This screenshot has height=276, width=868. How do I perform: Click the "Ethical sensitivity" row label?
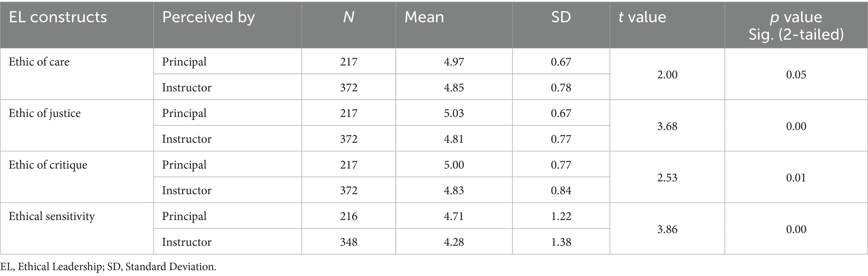(x=52, y=216)
